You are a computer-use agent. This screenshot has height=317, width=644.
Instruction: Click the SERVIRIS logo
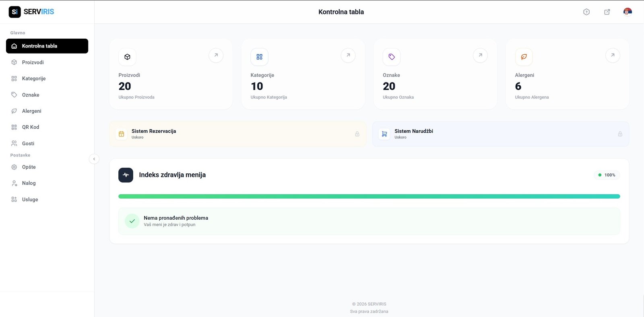(31, 12)
